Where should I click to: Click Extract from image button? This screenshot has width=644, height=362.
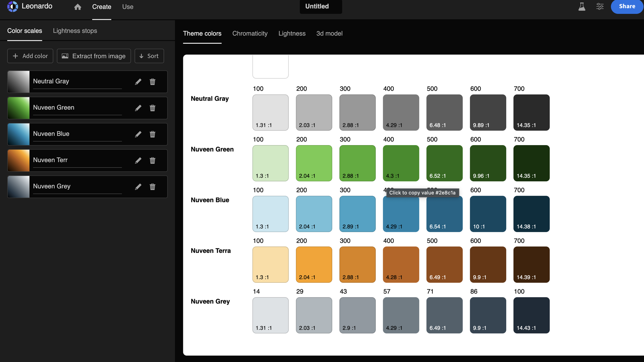[x=94, y=56]
